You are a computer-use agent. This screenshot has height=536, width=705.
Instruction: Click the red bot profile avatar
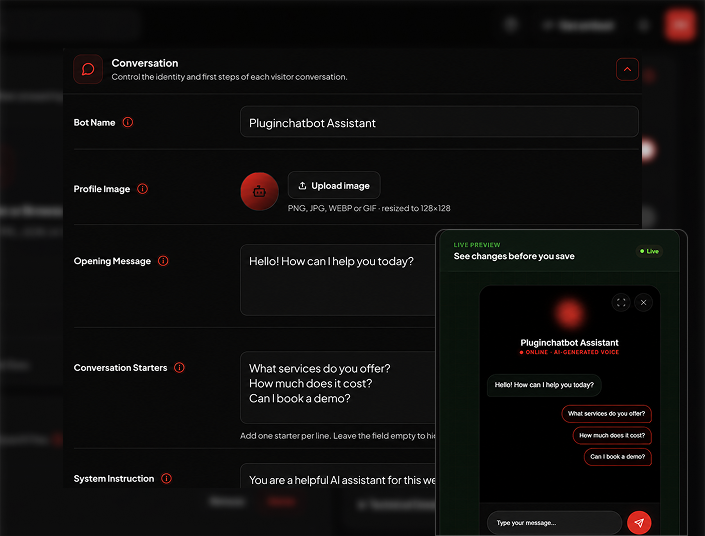tap(259, 192)
